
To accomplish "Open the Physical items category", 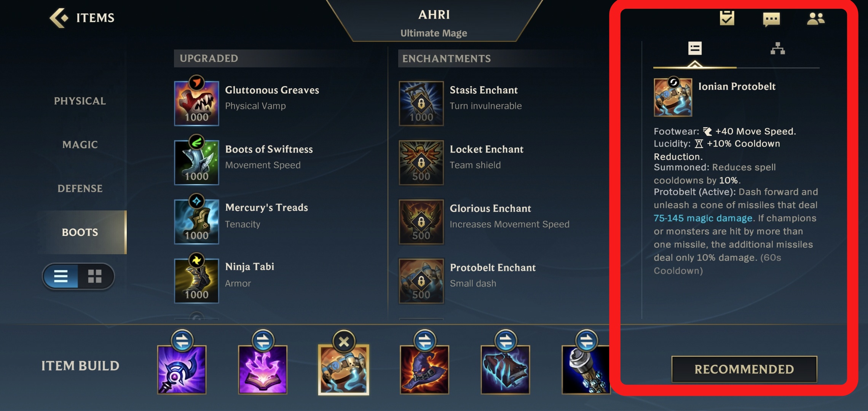I will tap(80, 101).
